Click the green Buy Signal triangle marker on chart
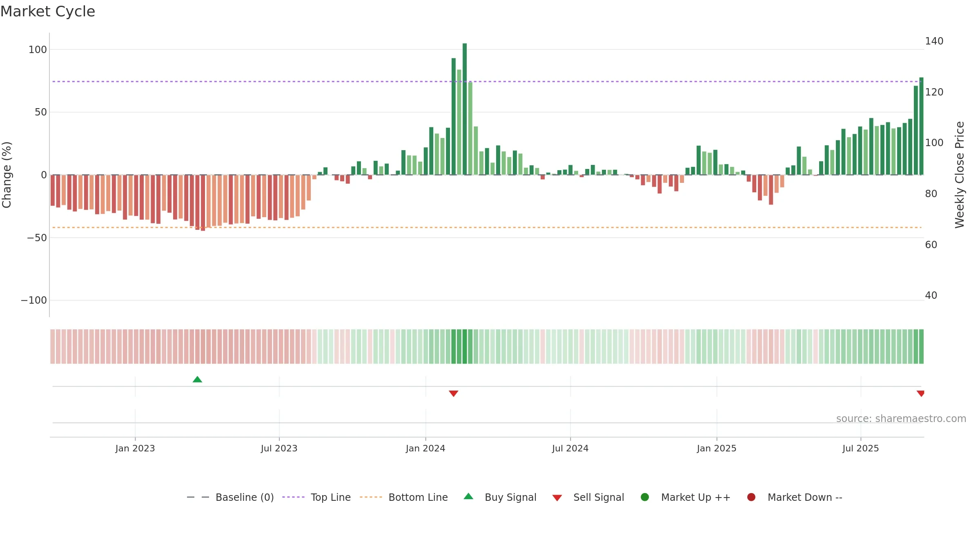This screenshot has height=551, width=980. point(197,379)
